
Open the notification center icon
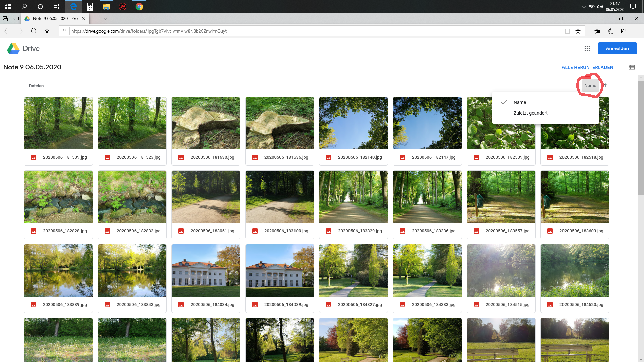pos(633,7)
